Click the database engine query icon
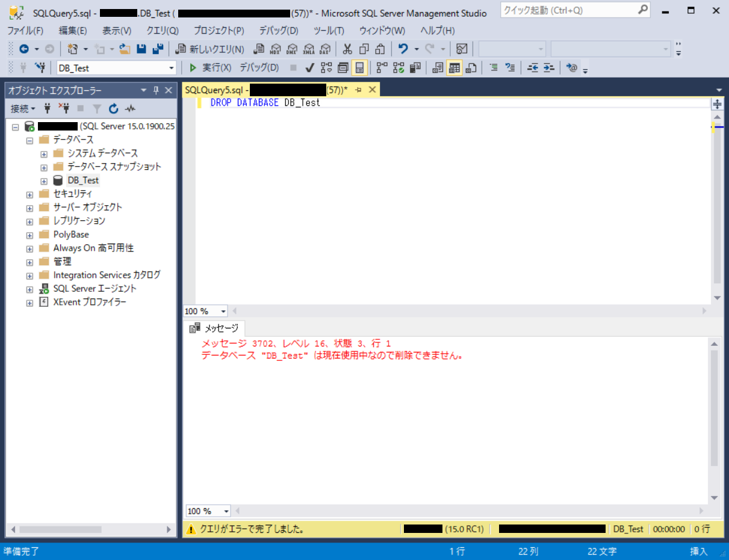Screen dimensions: 729x560 259,49
